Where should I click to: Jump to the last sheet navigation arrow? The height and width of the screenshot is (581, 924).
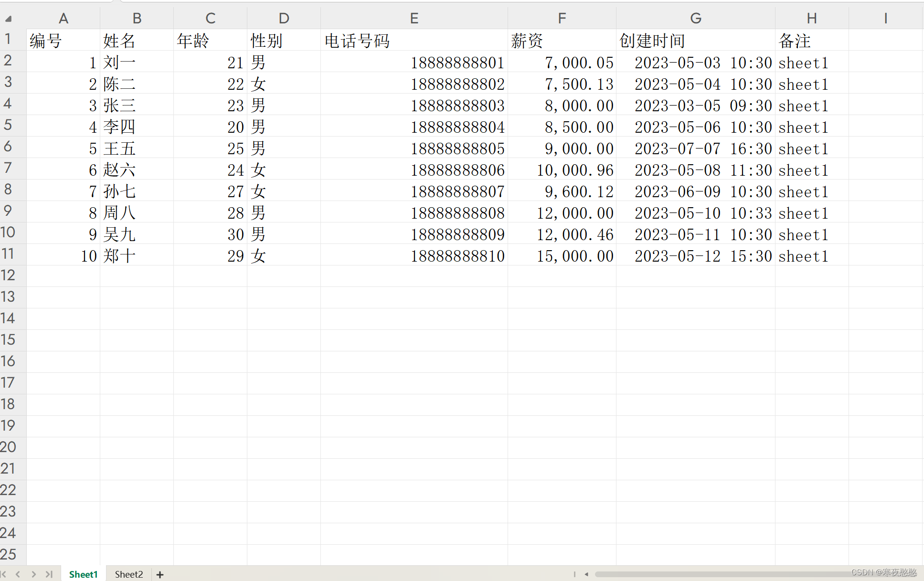point(49,574)
